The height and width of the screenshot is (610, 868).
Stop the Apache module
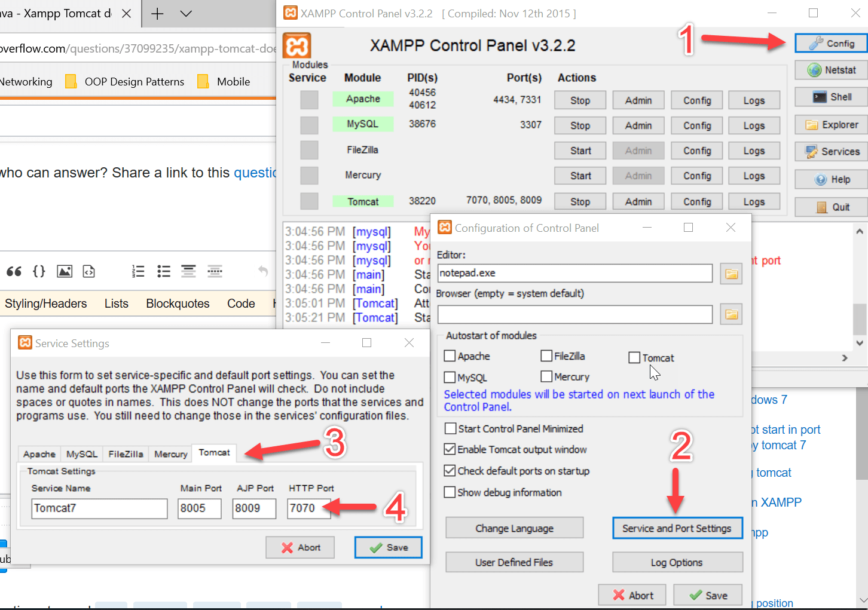pos(579,100)
